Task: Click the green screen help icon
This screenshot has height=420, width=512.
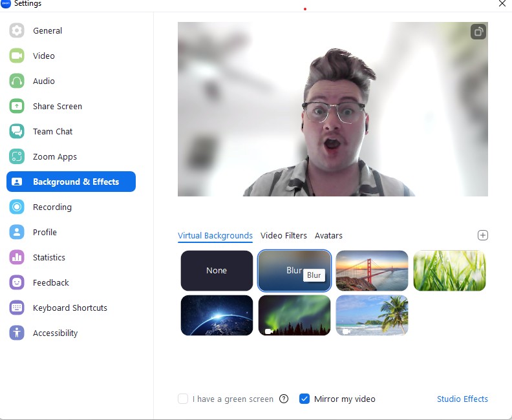Action: (284, 399)
